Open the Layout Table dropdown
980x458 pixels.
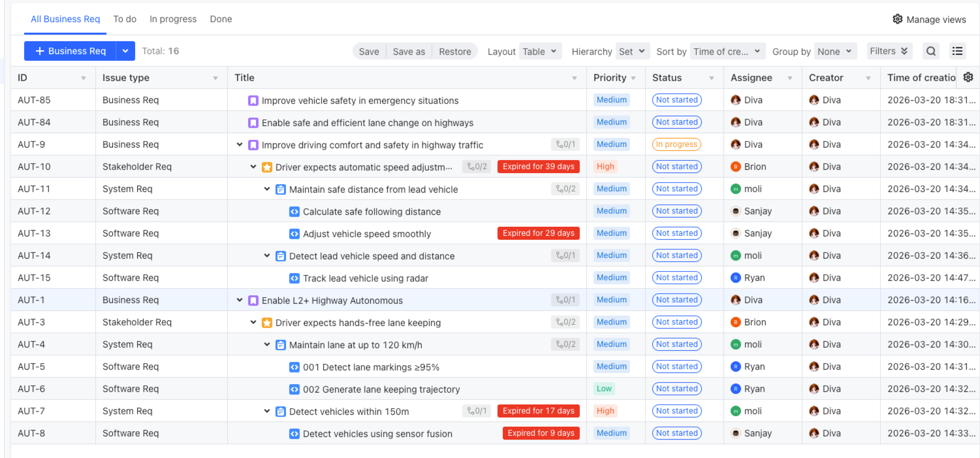(x=540, y=51)
